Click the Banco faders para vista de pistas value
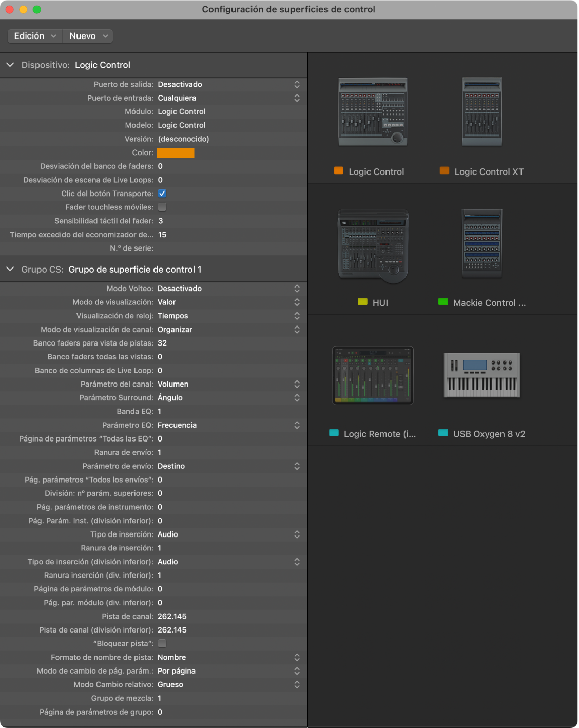 click(162, 343)
